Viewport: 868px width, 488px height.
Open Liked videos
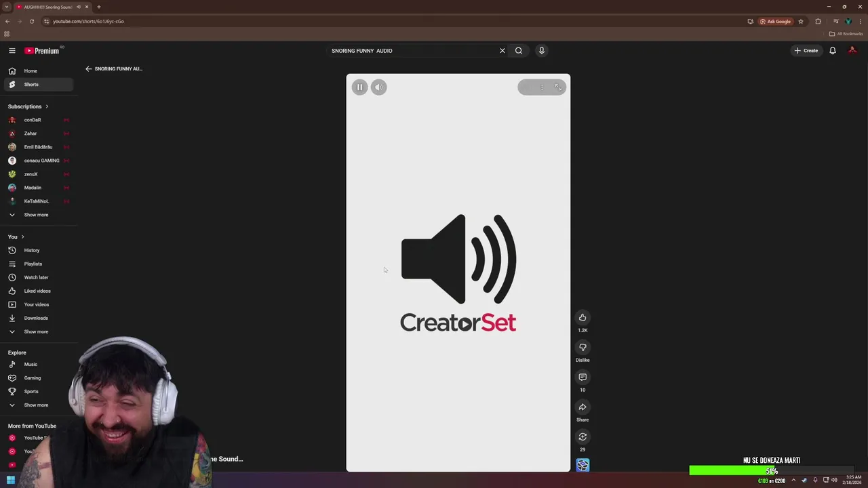tap(39, 291)
